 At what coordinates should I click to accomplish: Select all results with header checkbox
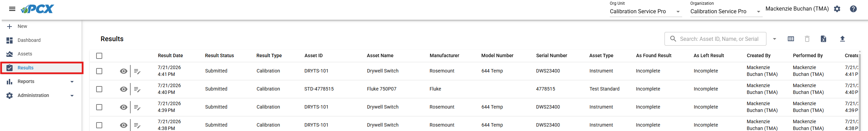pos(99,56)
